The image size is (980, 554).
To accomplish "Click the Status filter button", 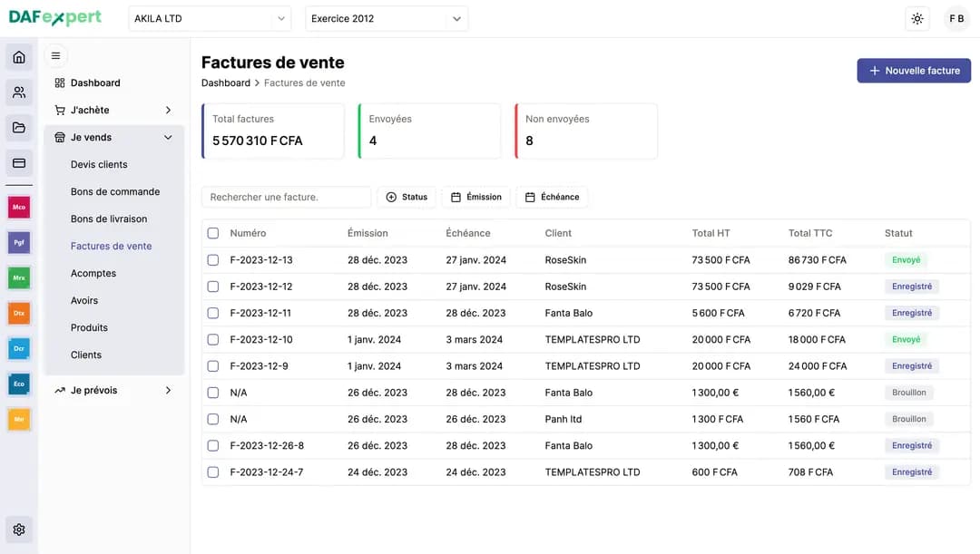I will pyautogui.click(x=406, y=197).
